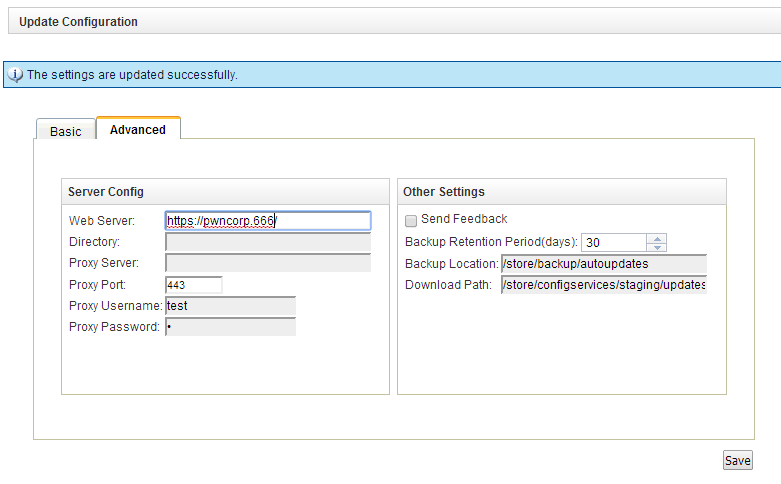Select the Download Path field
The width and height of the screenshot is (781, 484).
coord(604,285)
